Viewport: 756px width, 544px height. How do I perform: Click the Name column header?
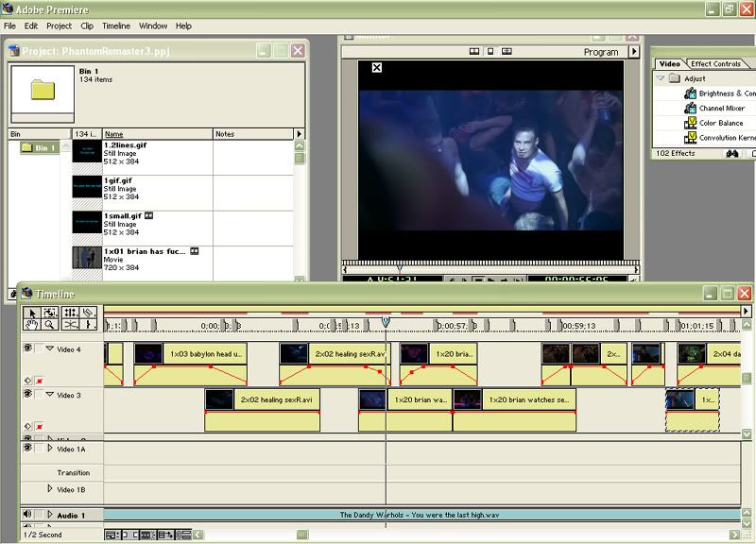pyautogui.click(x=157, y=134)
